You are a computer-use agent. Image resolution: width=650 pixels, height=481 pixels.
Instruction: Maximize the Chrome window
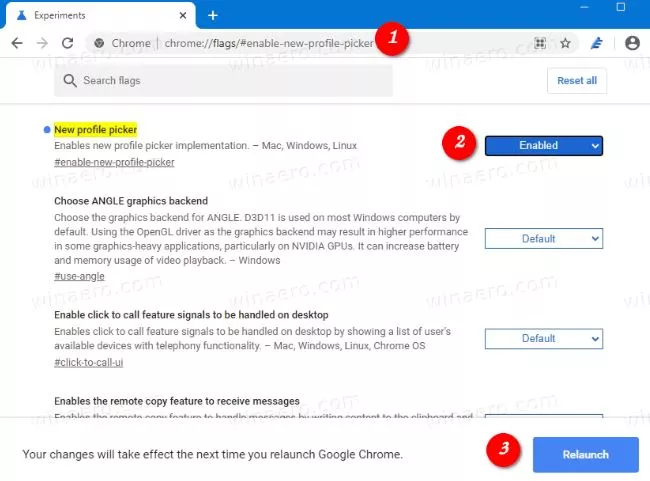coord(621,7)
